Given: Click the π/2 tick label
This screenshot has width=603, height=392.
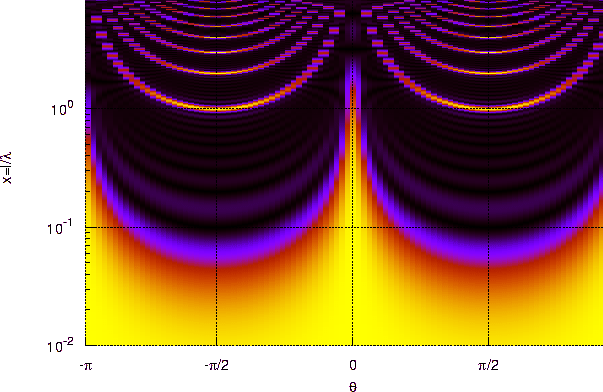Looking at the screenshot, I should (x=488, y=365).
